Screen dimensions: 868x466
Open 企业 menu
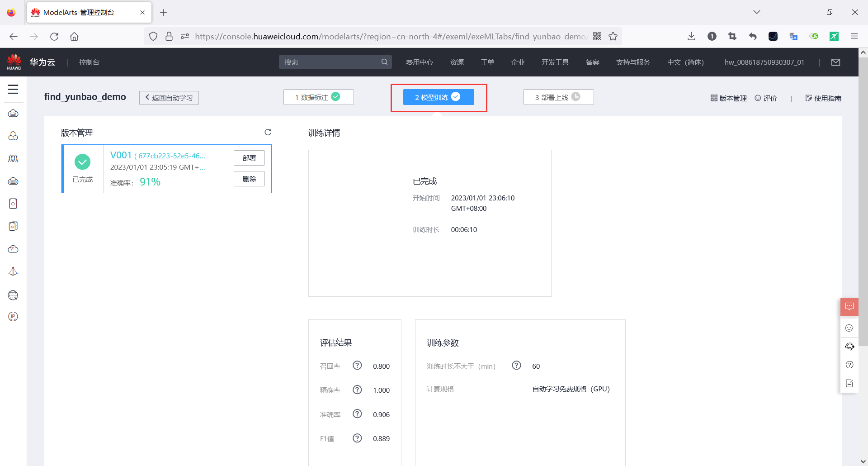click(x=518, y=62)
